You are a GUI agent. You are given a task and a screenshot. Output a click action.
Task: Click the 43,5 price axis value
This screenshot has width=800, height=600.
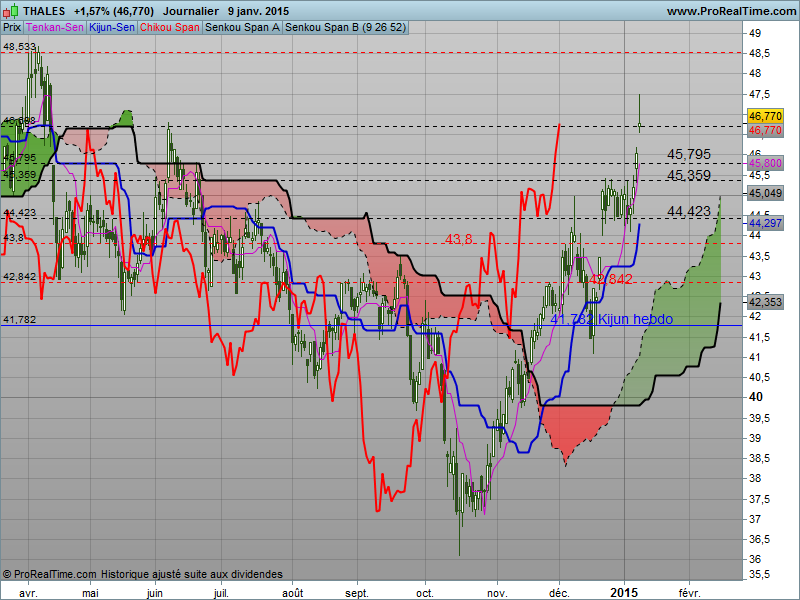pos(759,256)
